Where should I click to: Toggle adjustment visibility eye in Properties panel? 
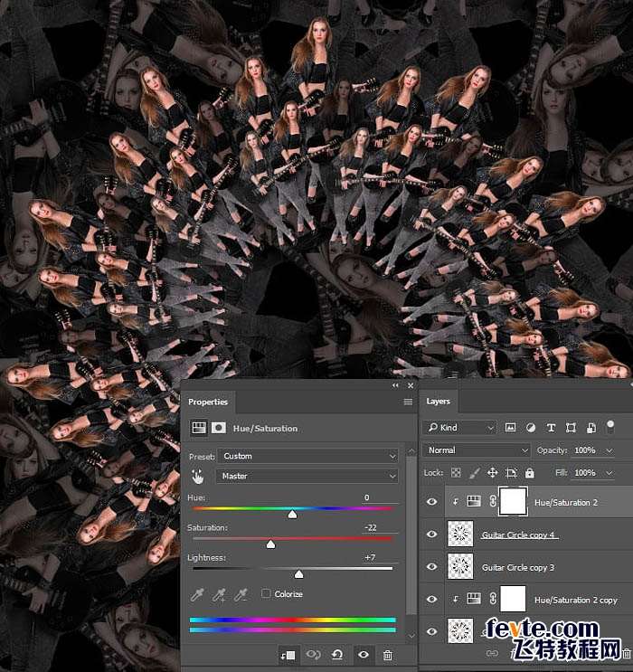(363, 655)
